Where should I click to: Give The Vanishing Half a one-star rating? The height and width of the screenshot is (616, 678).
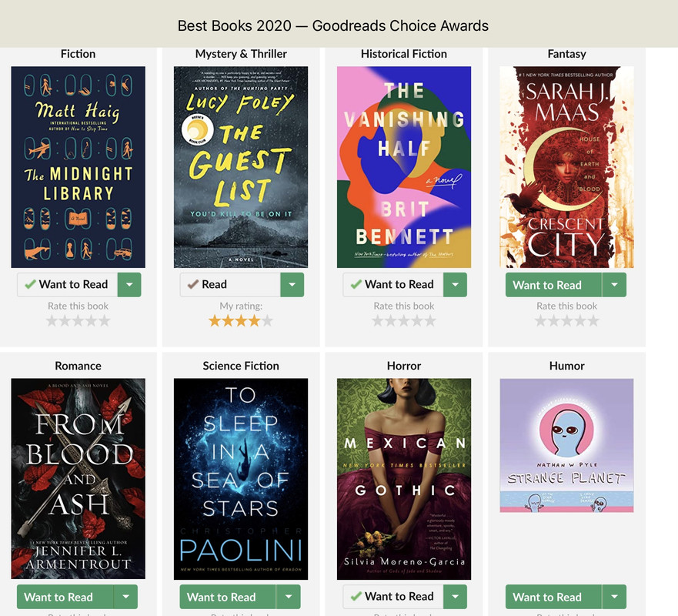click(378, 321)
